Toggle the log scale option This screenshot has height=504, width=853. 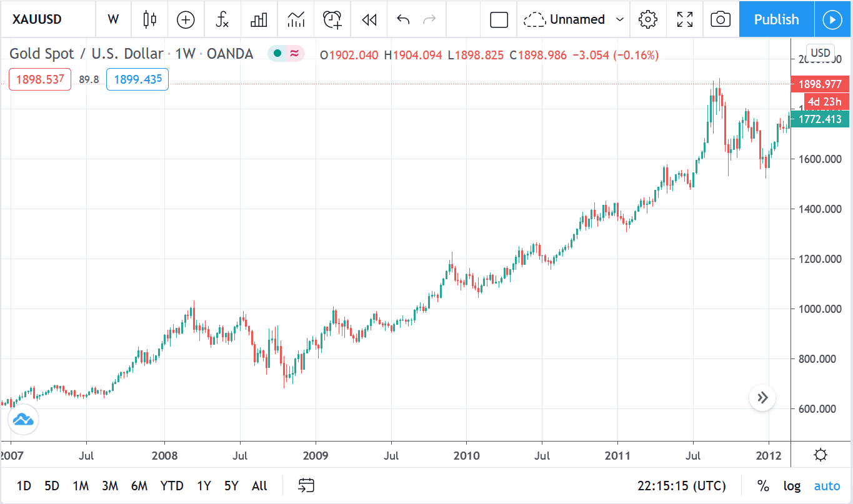pos(792,486)
